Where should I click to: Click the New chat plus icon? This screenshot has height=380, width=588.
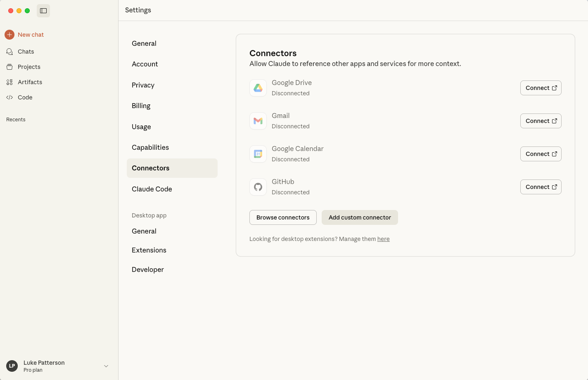[9, 35]
